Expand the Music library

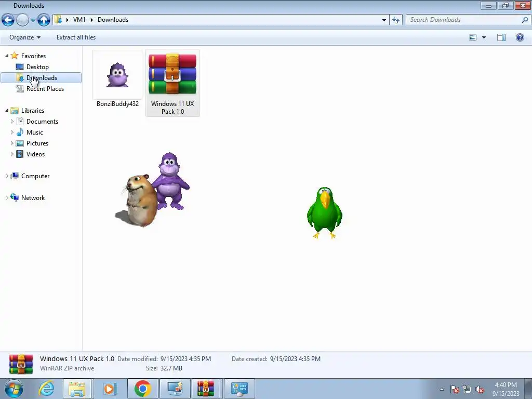tap(12, 132)
